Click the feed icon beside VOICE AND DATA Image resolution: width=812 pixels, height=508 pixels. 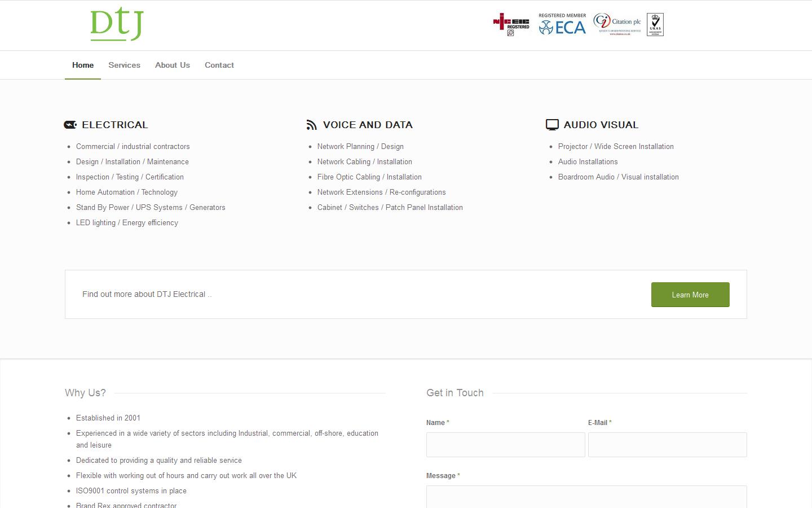(311, 124)
